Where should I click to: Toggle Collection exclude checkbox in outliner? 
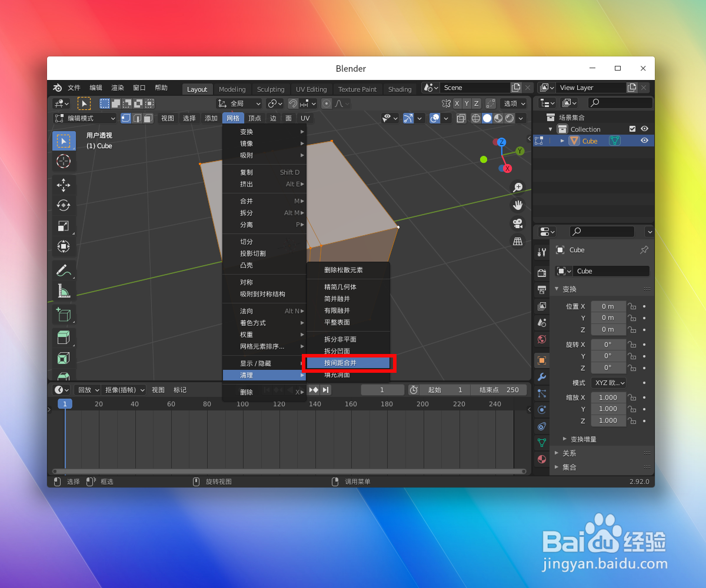[x=632, y=129]
